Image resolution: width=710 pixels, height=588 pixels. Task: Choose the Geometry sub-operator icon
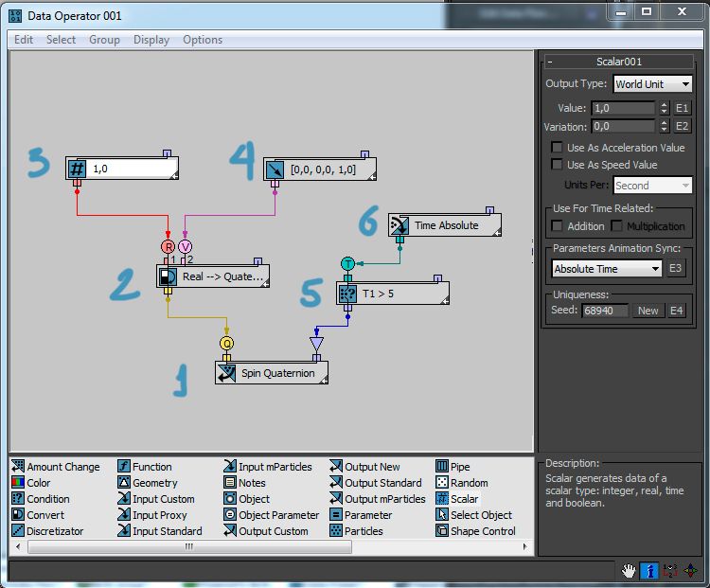124,483
